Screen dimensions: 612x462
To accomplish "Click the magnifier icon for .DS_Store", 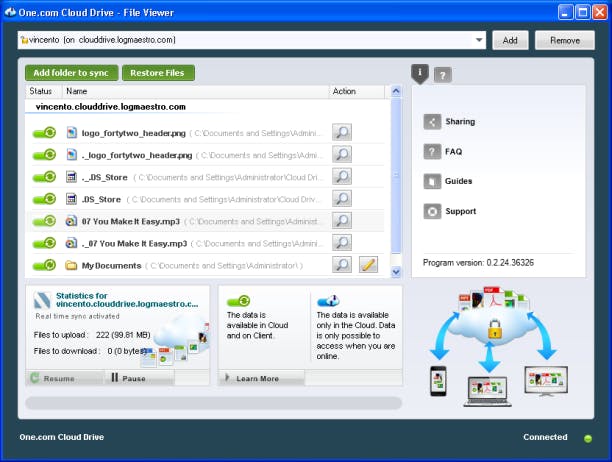I will pos(342,198).
